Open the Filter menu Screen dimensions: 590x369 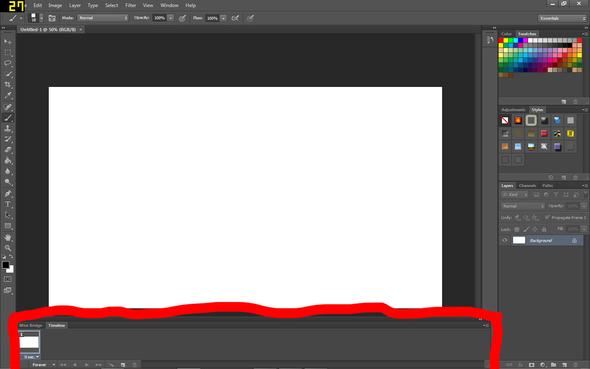tap(130, 5)
